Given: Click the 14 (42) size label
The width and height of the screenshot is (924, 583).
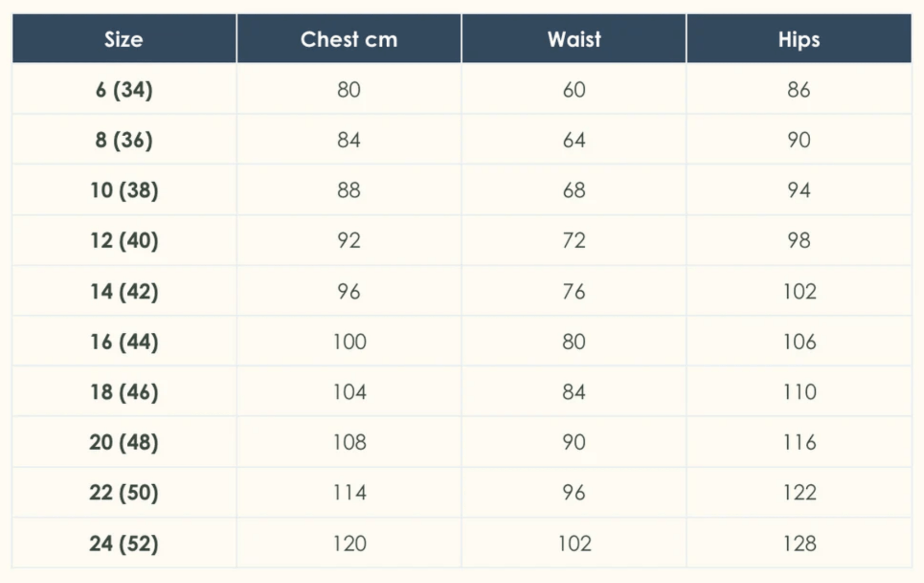Looking at the screenshot, I should click(x=124, y=291).
